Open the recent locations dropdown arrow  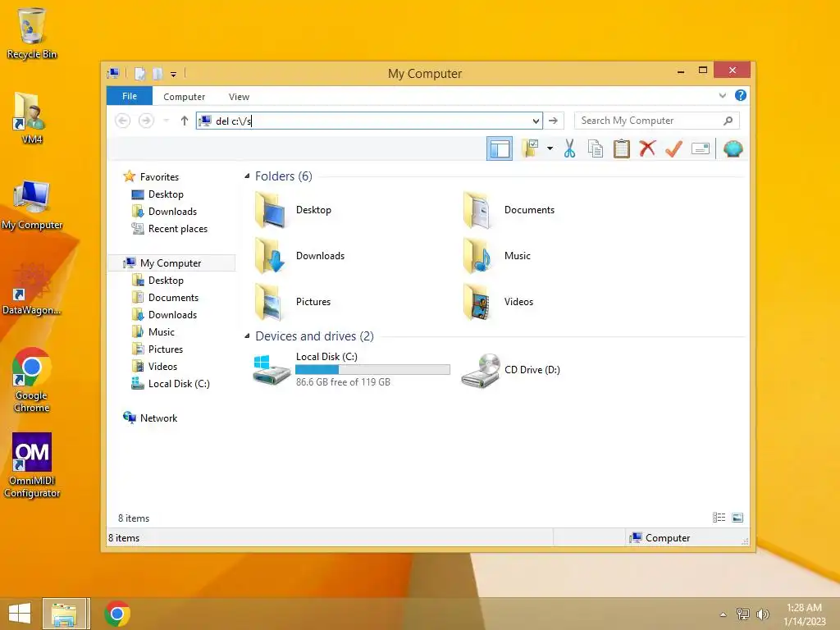166,121
